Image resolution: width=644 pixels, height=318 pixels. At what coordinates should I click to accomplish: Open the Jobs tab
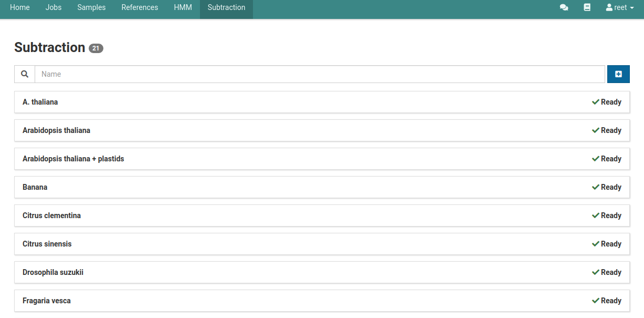pos(54,8)
